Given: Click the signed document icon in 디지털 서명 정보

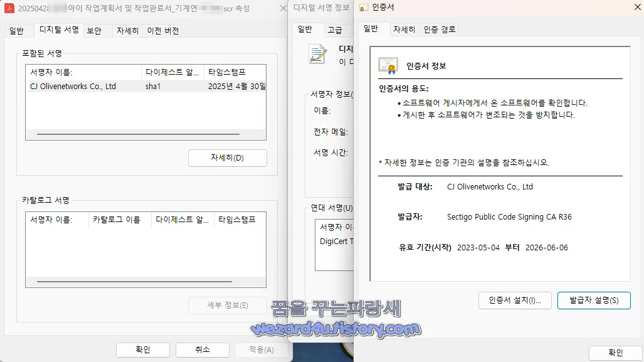Looking at the screenshot, I should (317, 54).
